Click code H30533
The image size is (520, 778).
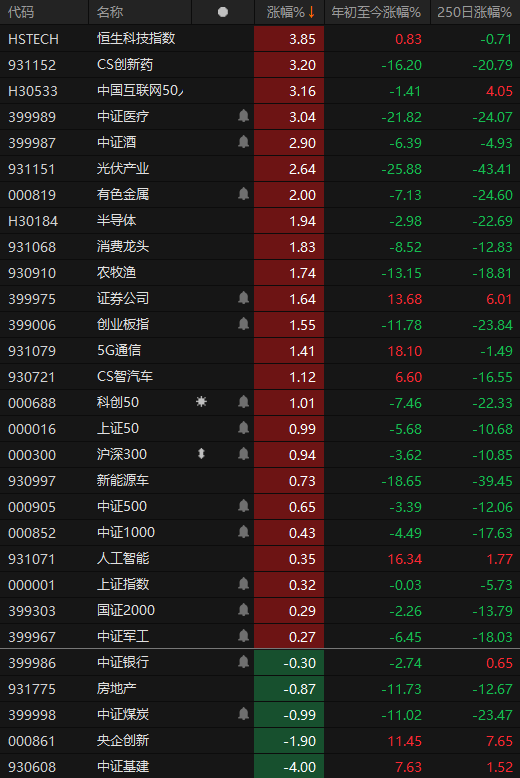click(x=33, y=91)
